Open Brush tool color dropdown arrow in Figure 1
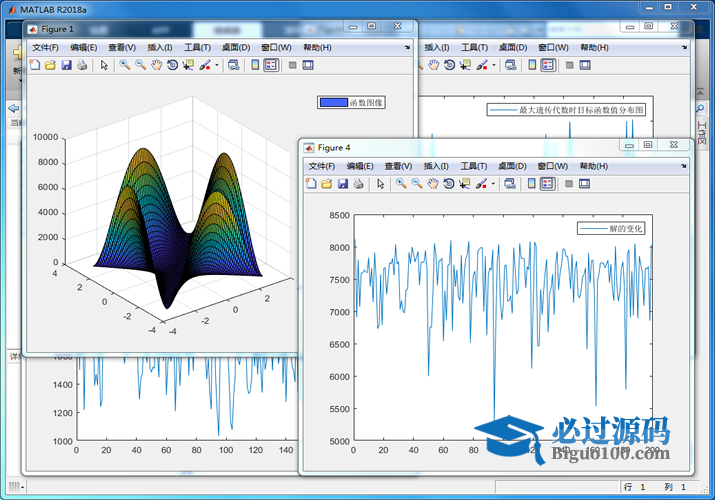 (217, 66)
